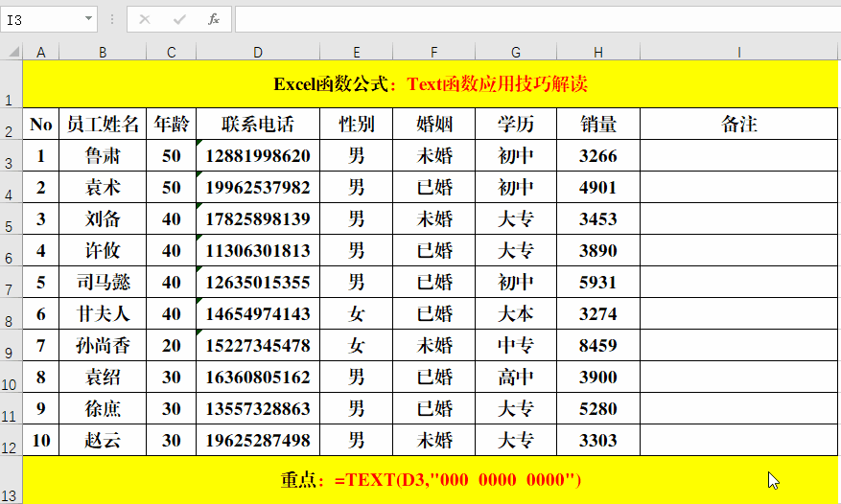This screenshot has height=504, width=841.
Task: Select row 7 header
Action: [11, 282]
